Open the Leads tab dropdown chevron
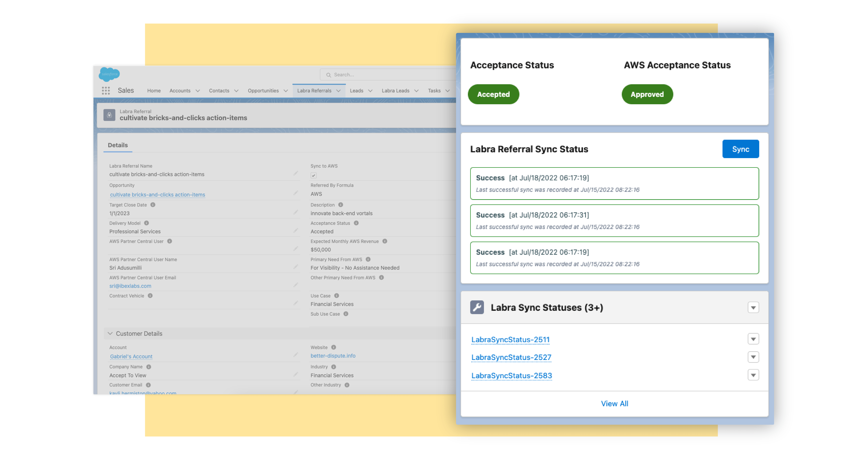The width and height of the screenshot is (868, 469). [x=370, y=91]
